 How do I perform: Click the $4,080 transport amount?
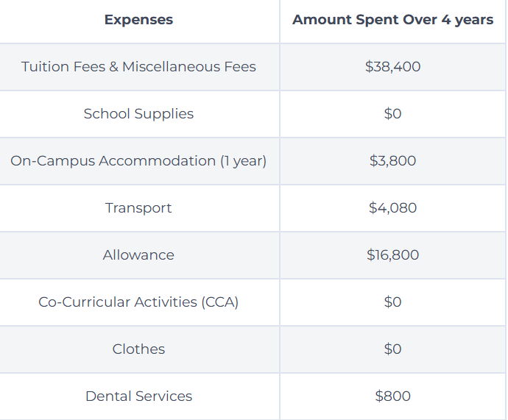392,208
